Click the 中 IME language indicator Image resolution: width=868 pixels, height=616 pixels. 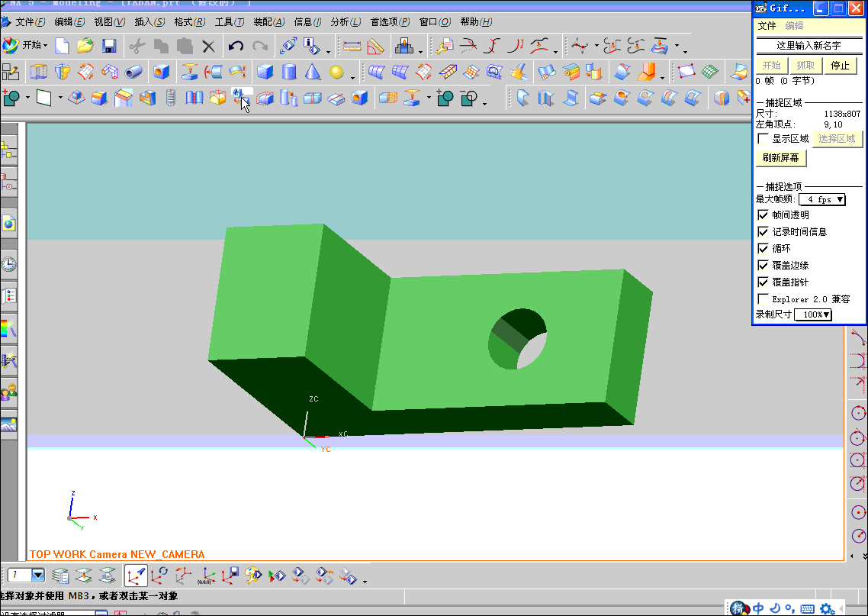pyautogui.click(x=758, y=608)
